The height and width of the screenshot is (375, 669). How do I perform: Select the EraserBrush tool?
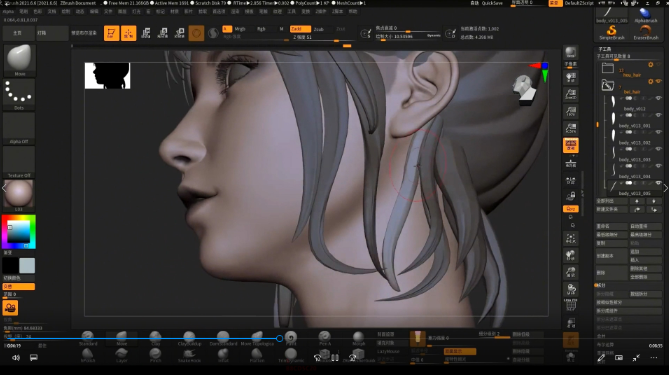tap(646, 32)
